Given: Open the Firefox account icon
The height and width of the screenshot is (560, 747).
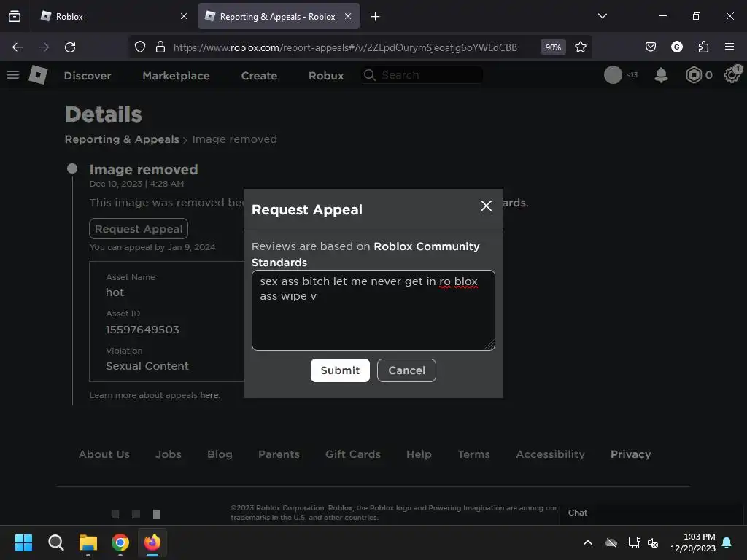Looking at the screenshot, I should [x=676, y=47].
